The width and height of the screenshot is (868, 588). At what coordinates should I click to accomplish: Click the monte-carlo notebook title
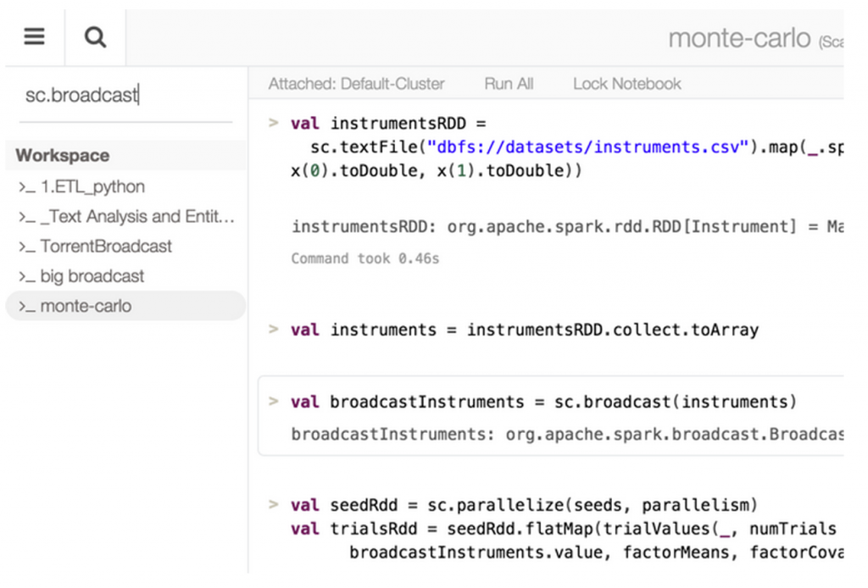[738, 38]
